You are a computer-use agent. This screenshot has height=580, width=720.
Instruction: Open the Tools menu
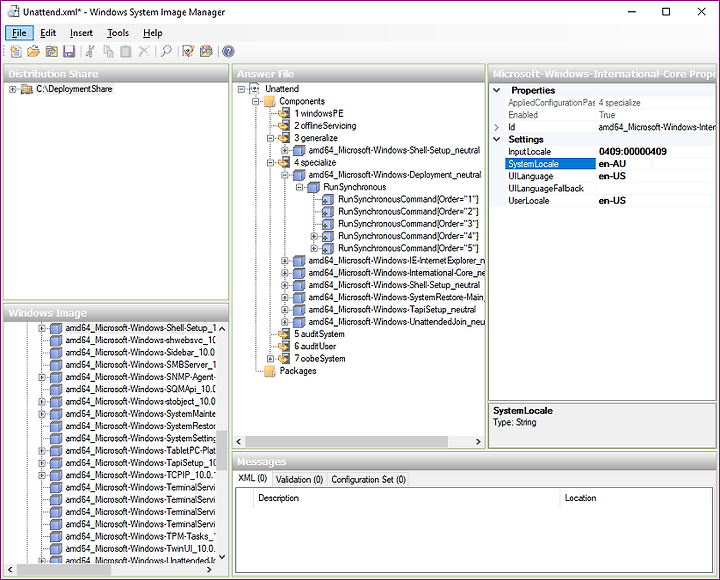(118, 33)
